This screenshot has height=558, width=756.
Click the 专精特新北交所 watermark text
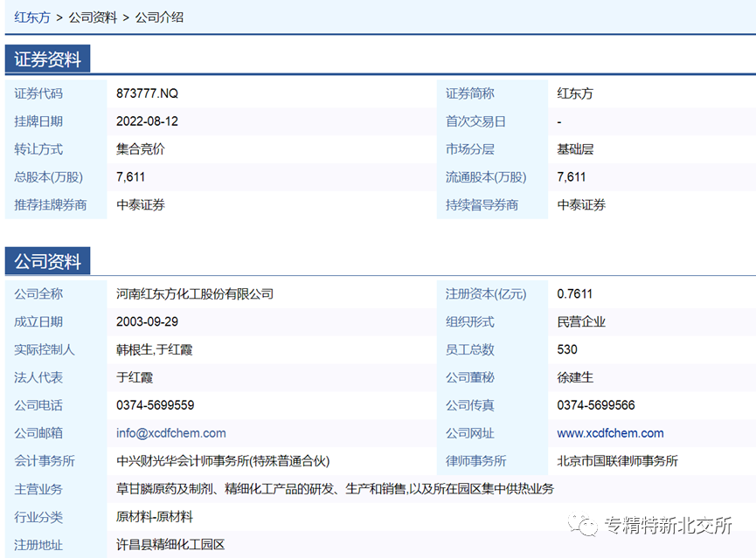coord(669,525)
